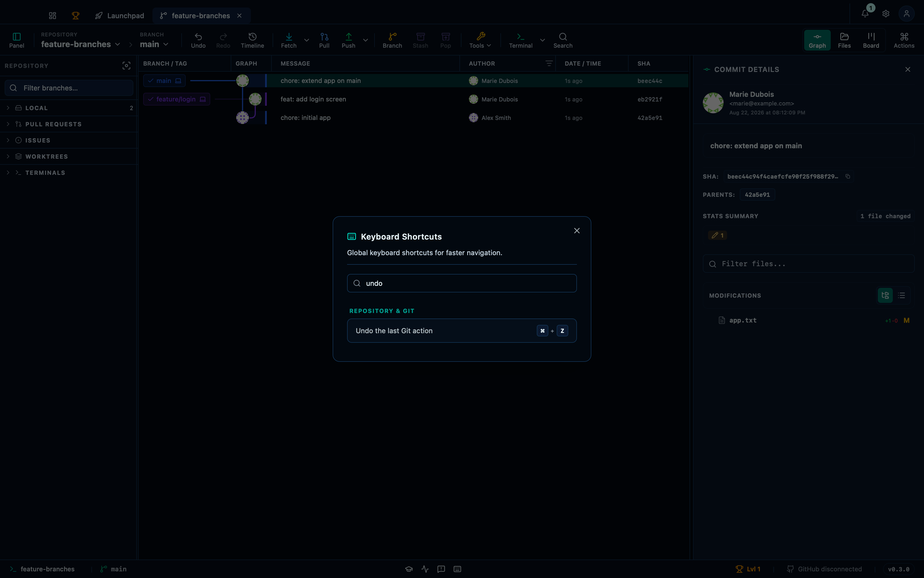Switch to Board view
This screenshot has height=578, width=924.
pos(871,40)
